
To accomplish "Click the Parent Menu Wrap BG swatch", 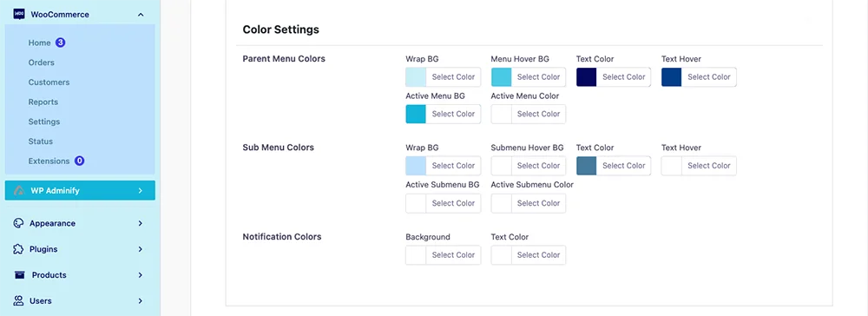I will point(416,77).
